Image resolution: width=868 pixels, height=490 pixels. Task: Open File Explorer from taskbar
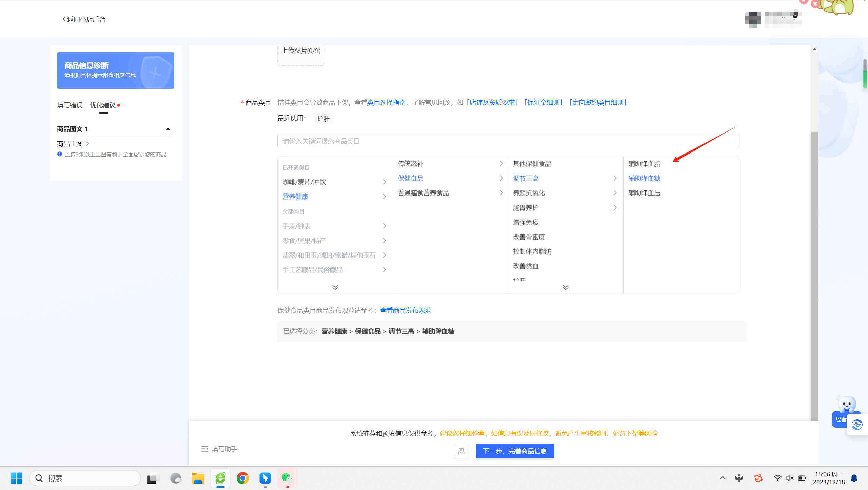pos(198,478)
